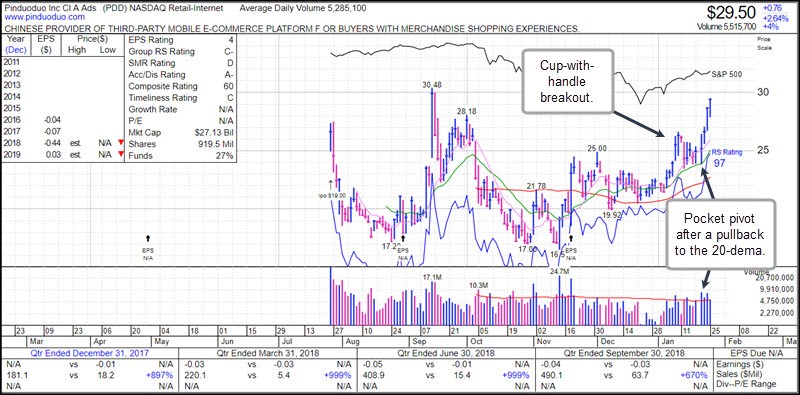Select the Funds 27% row
The width and height of the screenshot is (800, 395).
point(181,156)
